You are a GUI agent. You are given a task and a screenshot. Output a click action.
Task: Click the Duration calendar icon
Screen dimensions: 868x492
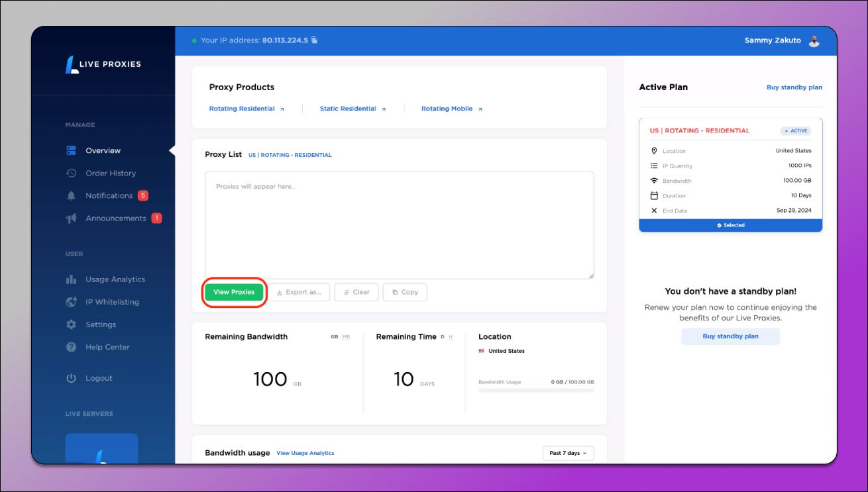coord(654,196)
